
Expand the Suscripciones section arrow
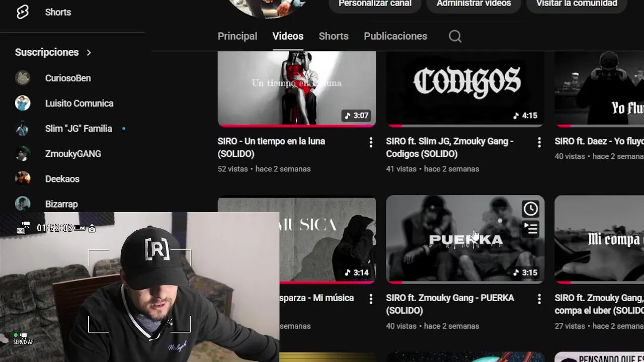[x=89, y=52]
